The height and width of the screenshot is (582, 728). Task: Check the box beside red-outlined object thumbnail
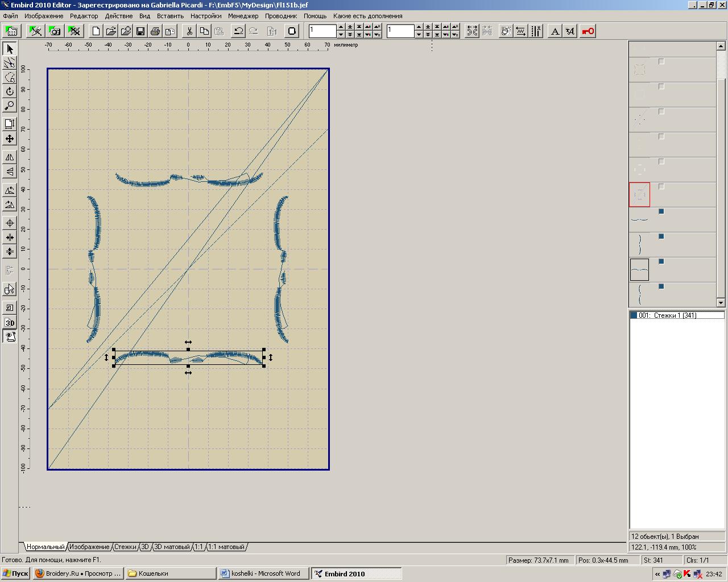click(661, 186)
